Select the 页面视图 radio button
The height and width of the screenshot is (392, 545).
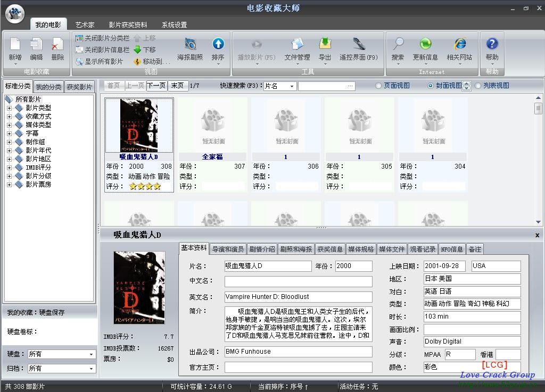click(378, 86)
